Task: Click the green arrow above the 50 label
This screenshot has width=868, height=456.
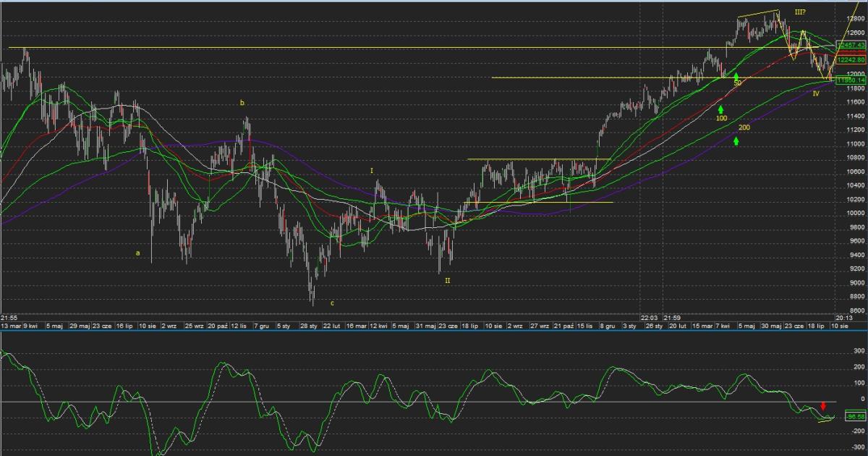Action: click(736, 75)
